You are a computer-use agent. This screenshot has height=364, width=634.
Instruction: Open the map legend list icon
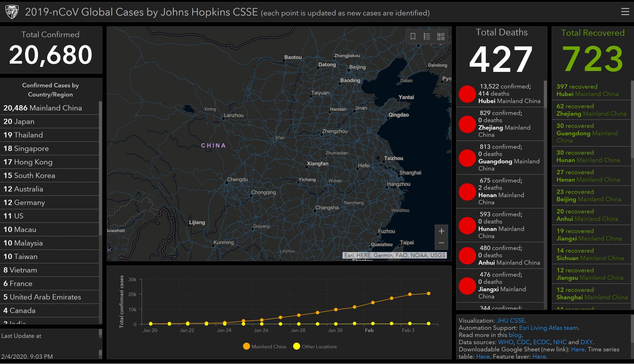coord(427,36)
